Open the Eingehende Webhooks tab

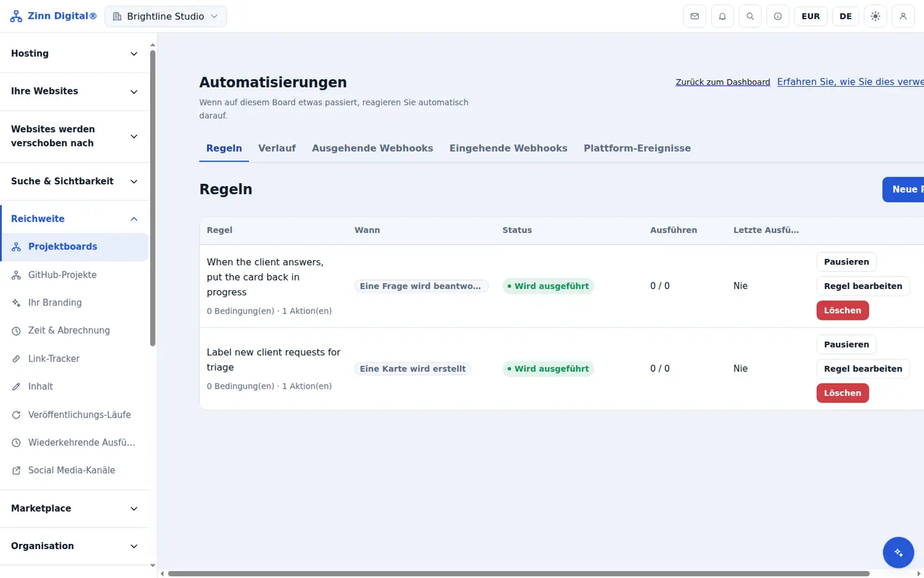point(508,148)
